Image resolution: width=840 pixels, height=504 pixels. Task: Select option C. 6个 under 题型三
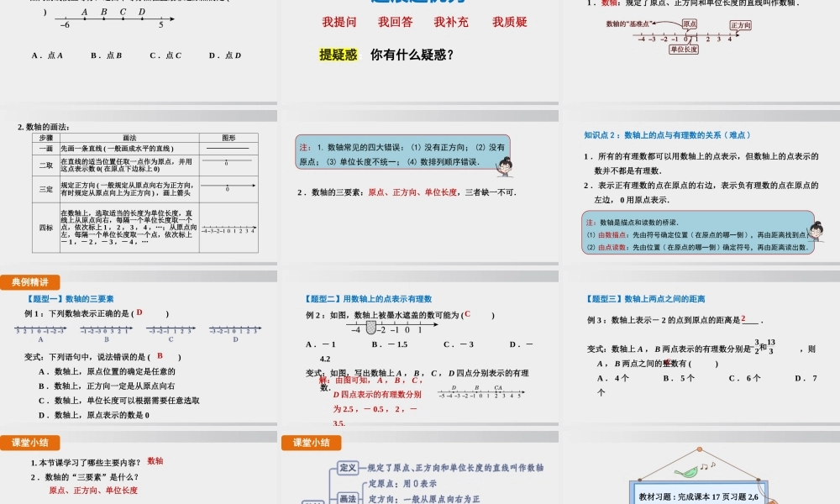[744, 378]
